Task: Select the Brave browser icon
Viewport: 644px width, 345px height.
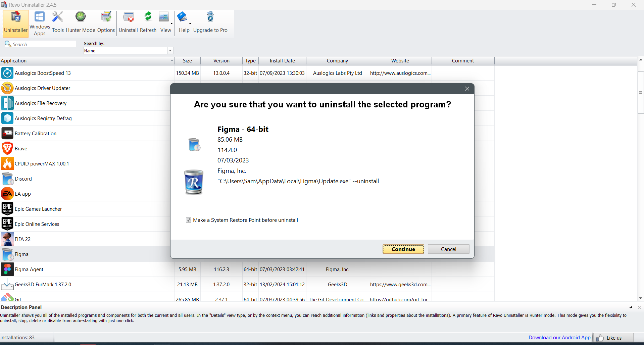Action: [7, 148]
